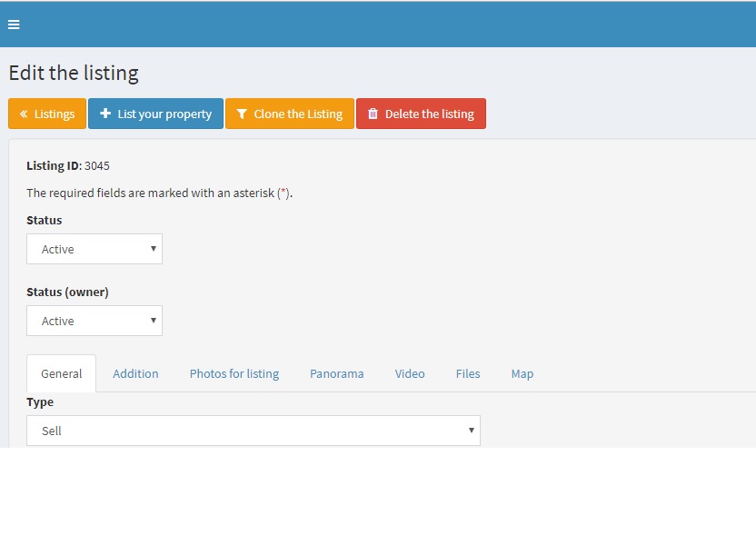Switch to the Addition tab
This screenshot has height=545, width=756.
135,373
